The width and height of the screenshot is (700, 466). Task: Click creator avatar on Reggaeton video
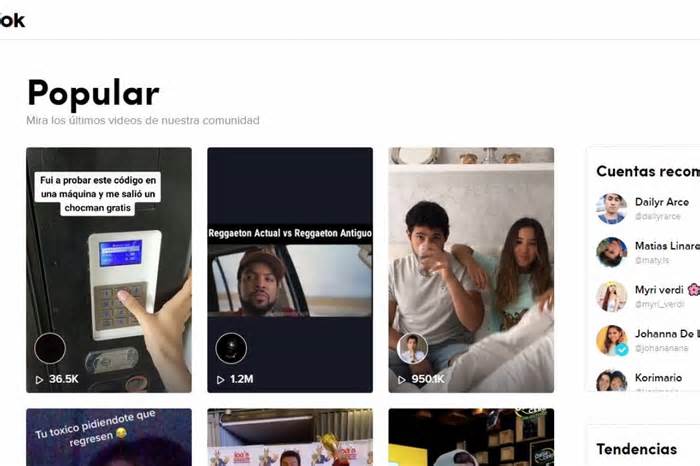click(x=231, y=348)
